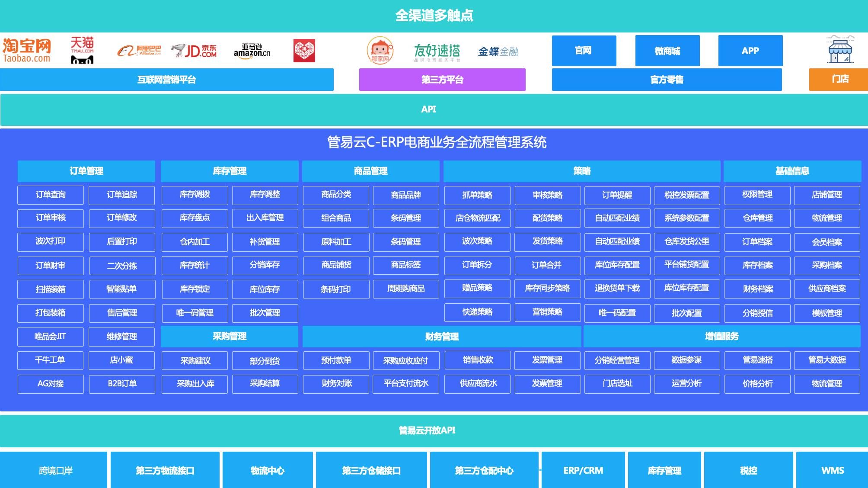Select the 策略 section header
The width and height of the screenshot is (868, 488).
[x=582, y=171]
